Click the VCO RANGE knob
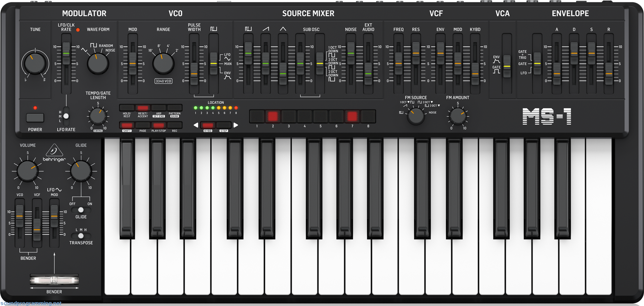 pos(163,63)
